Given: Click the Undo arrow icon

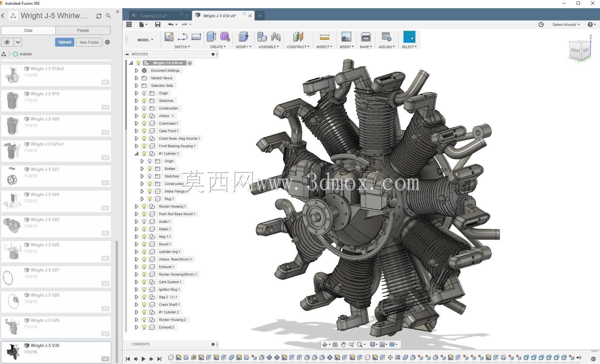Looking at the screenshot, I should (x=171, y=25).
